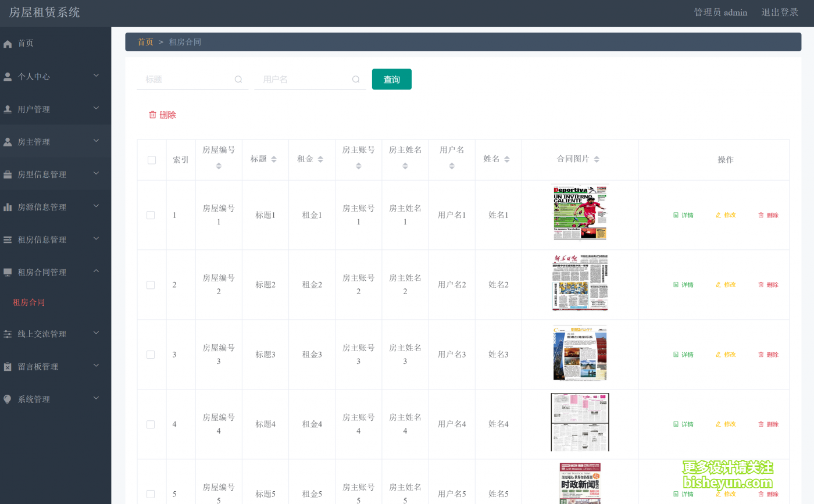814x504 pixels.
Task: Click the sort arrows on 房屋编号 column
Action: 219,166
